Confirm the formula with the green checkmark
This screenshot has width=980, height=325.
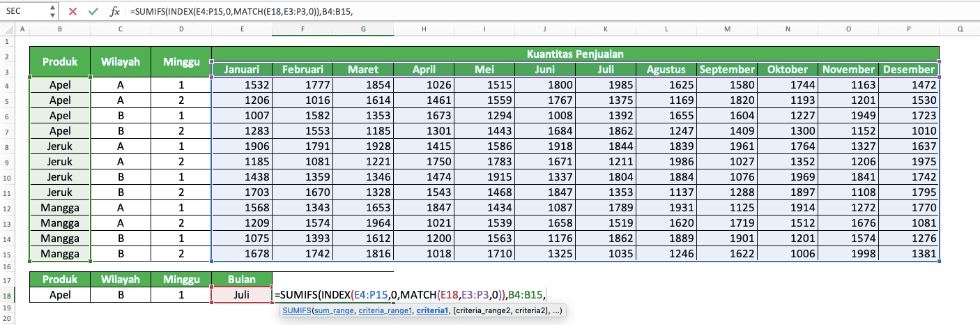(93, 11)
